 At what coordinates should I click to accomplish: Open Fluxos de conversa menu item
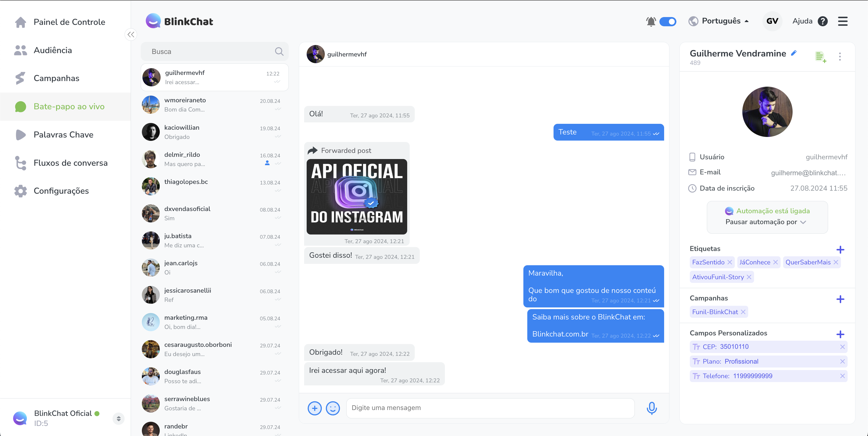point(65,163)
